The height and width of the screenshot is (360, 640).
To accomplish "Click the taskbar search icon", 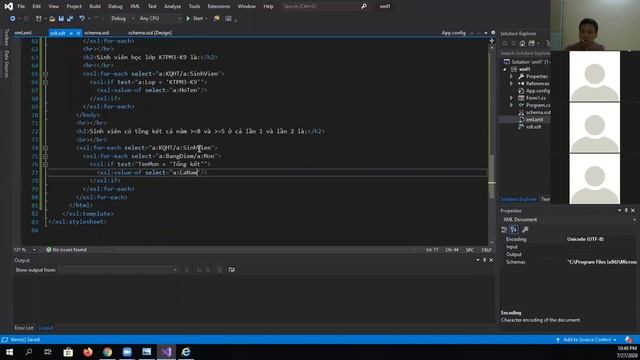I will pos(29,352).
